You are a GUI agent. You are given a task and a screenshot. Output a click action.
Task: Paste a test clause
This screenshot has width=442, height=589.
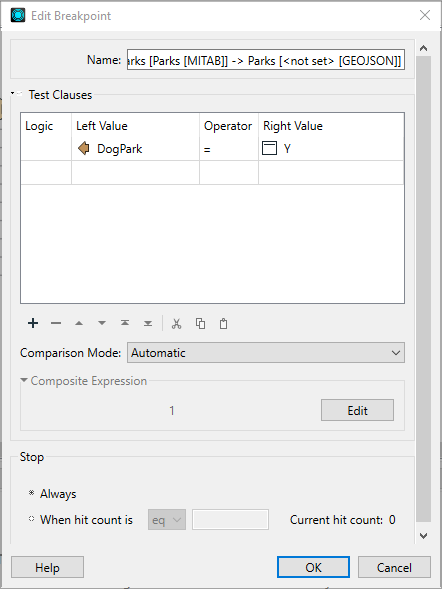click(223, 323)
